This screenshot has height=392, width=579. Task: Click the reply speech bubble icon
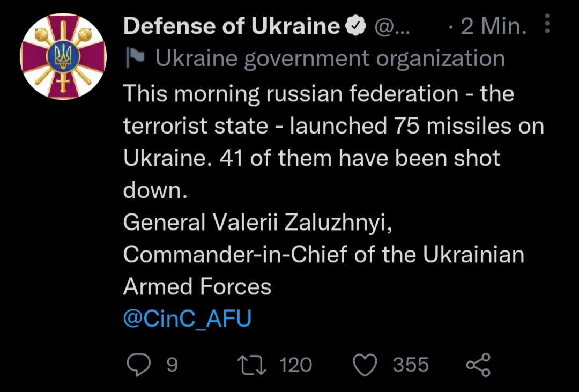(x=139, y=365)
